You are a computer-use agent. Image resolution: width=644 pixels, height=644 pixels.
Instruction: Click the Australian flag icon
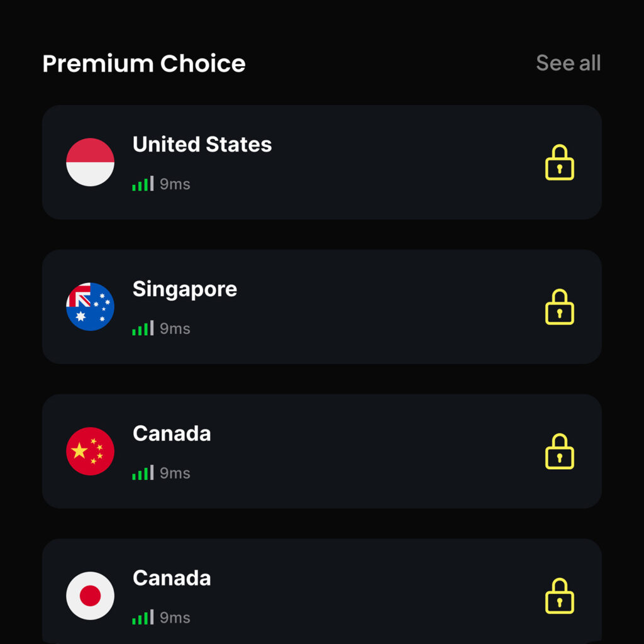(91, 307)
